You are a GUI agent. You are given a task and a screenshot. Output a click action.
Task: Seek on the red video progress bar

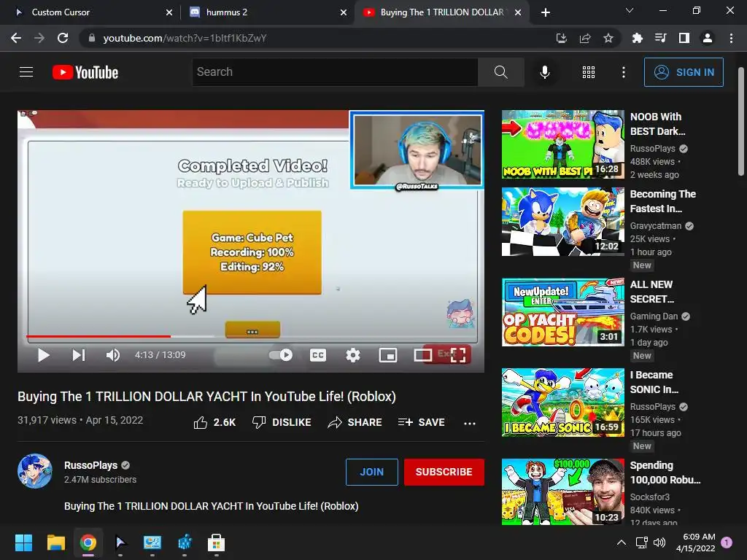click(x=252, y=337)
